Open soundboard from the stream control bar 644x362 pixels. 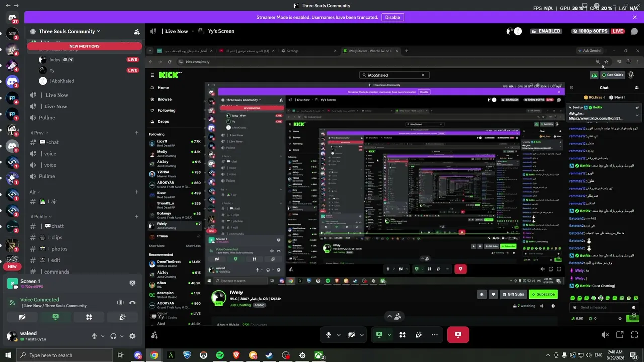pos(419,335)
